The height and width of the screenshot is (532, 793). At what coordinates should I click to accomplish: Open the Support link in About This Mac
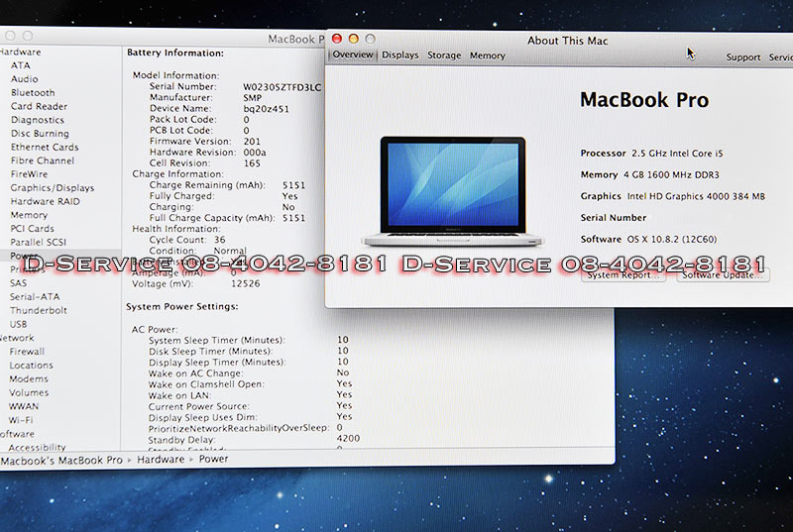coord(742,57)
